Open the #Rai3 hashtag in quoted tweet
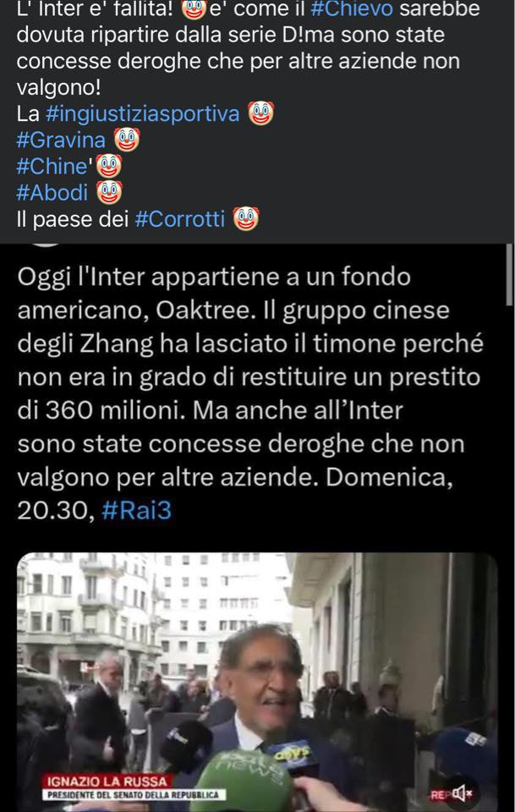The image size is (515, 812). (137, 511)
